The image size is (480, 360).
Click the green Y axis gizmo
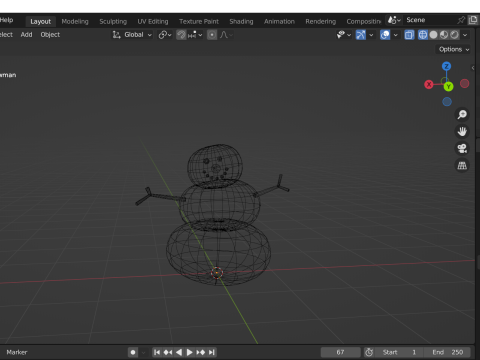(x=448, y=87)
